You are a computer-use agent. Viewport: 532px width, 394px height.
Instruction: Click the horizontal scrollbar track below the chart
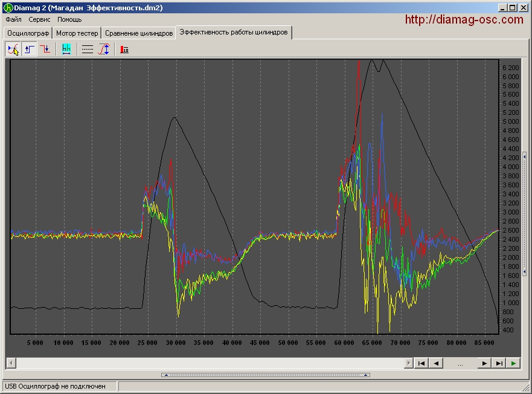pyautogui.click(x=210, y=363)
